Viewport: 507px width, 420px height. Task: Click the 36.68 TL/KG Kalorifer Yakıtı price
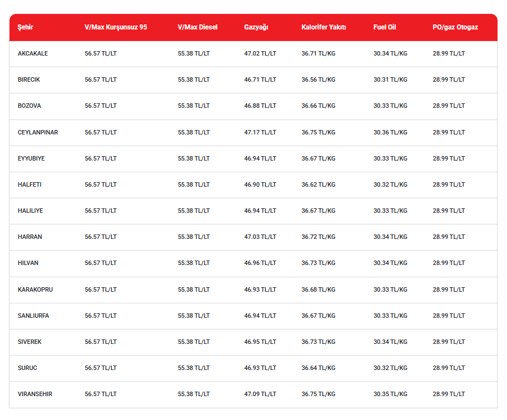(319, 290)
